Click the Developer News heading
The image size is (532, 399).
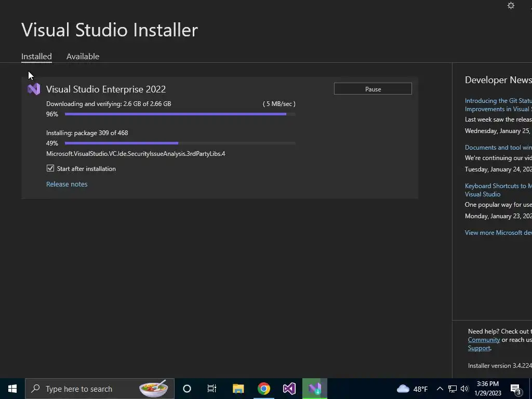[498, 79]
